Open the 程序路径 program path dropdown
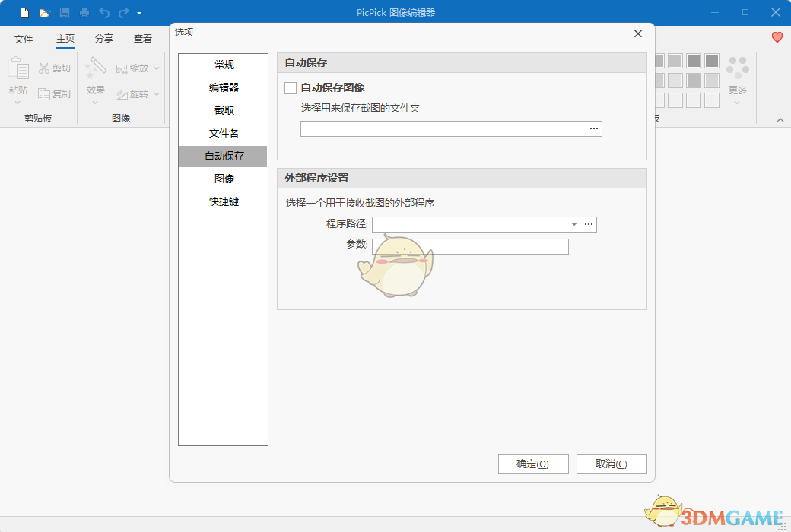The width and height of the screenshot is (791, 532). (x=574, y=224)
